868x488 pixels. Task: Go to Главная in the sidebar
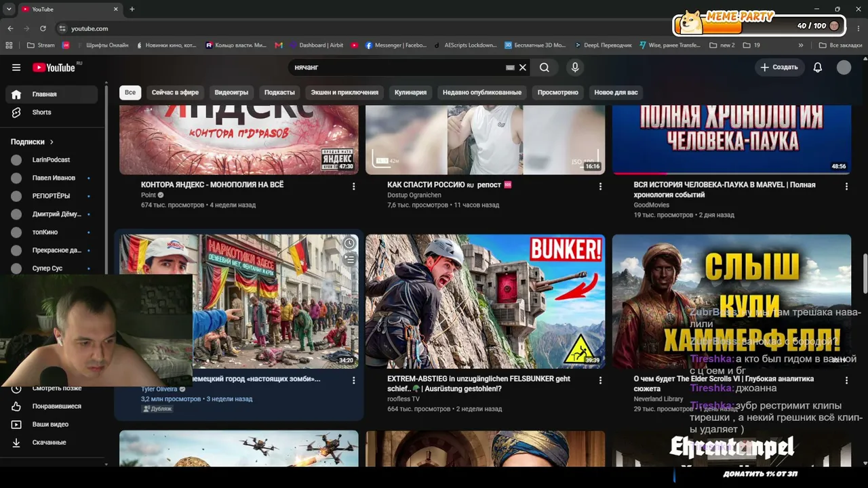(x=52, y=94)
